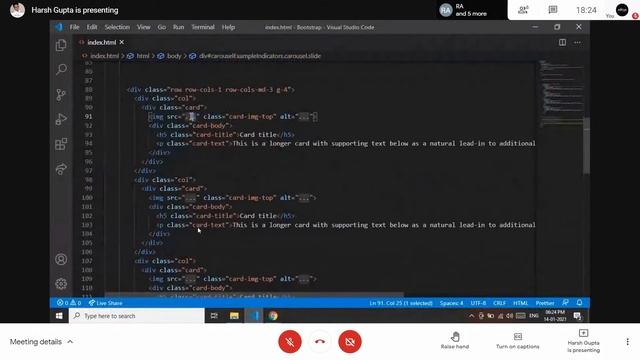Open the Source Control view

61,95
